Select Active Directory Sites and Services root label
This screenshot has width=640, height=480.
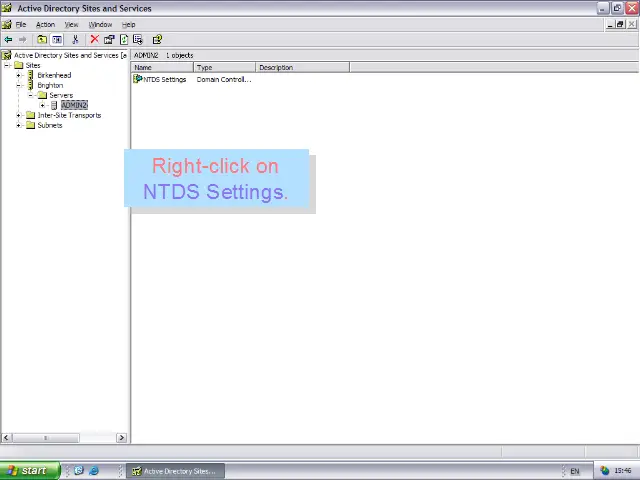click(x=70, y=55)
